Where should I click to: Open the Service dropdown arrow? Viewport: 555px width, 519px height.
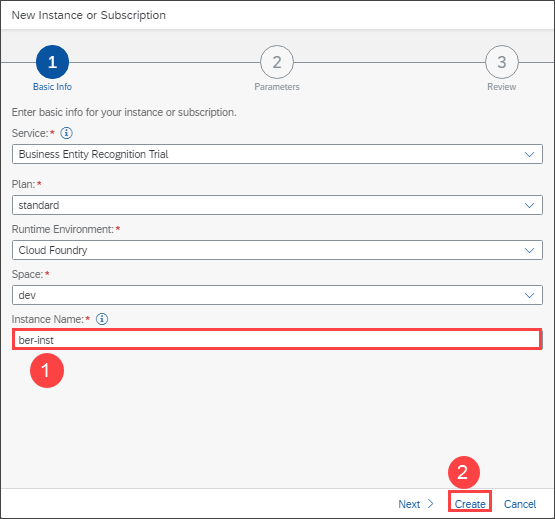tap(529, 154)
